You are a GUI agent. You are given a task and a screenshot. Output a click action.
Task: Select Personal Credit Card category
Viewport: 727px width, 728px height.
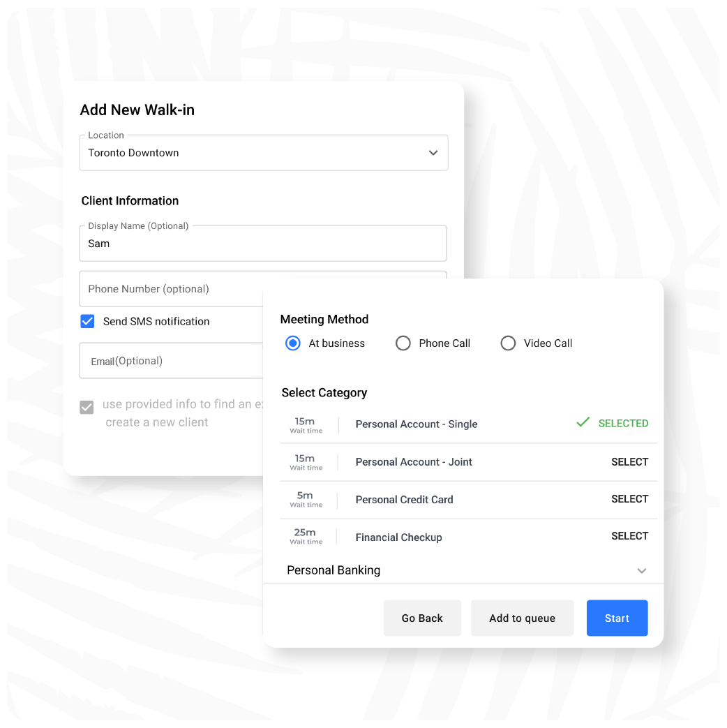coord(629,499)
